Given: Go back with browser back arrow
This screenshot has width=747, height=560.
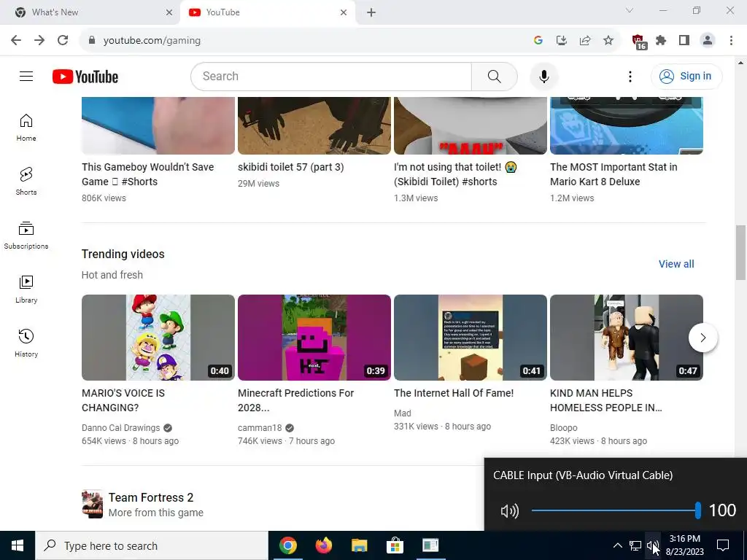Looking at the screenshot, I should [16, 41].
